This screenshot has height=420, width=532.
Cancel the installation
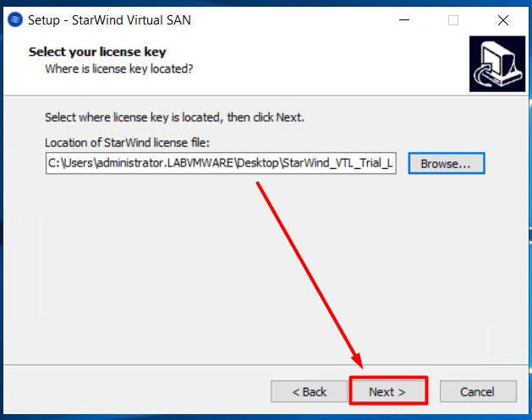[x=477, y=392]
